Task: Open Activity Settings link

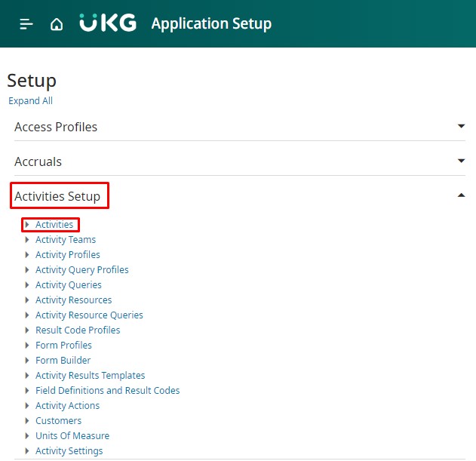Action: click(x=69, y=451)
